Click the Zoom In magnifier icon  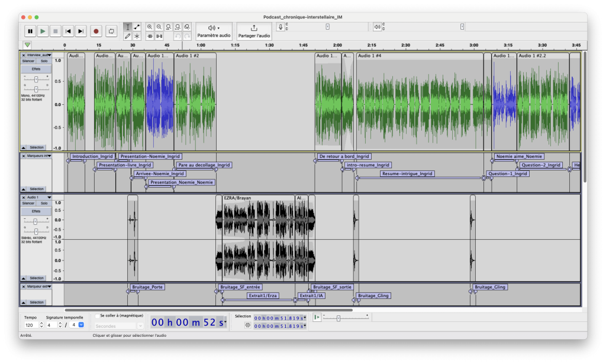[x=150, y=27]
